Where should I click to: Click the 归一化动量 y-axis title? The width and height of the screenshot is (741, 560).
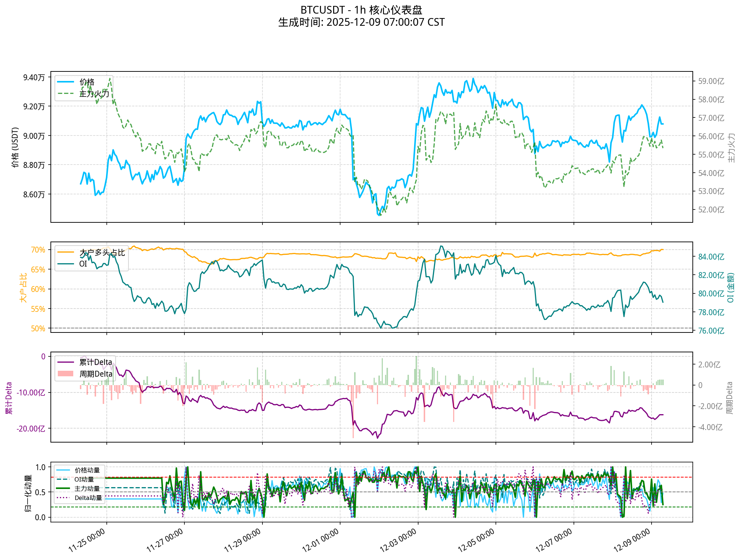point(28,493)
